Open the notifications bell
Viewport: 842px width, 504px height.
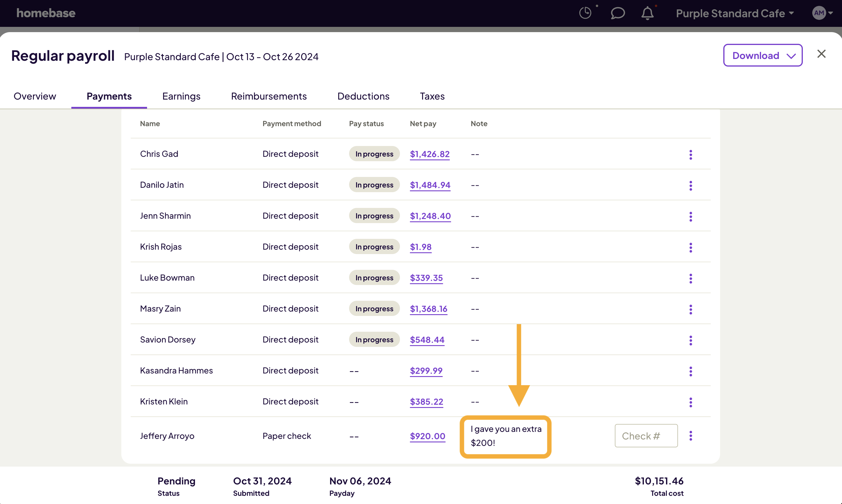pyautogui.click(x=648, y=13)
